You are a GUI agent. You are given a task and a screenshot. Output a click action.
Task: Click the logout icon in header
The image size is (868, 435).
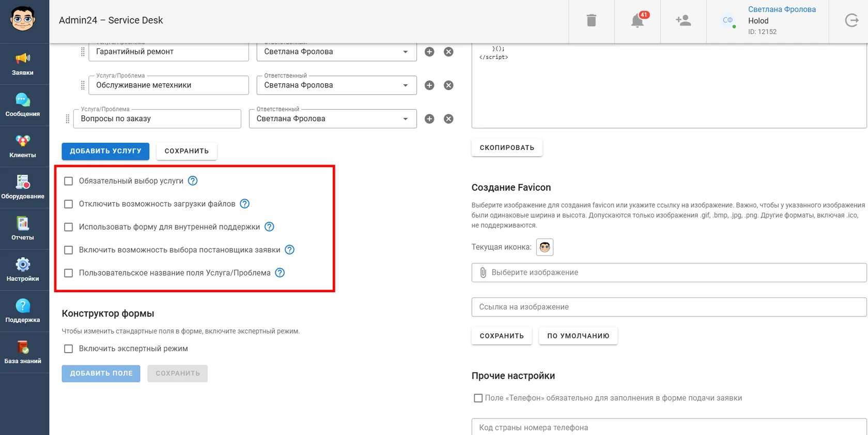[851, 21]
